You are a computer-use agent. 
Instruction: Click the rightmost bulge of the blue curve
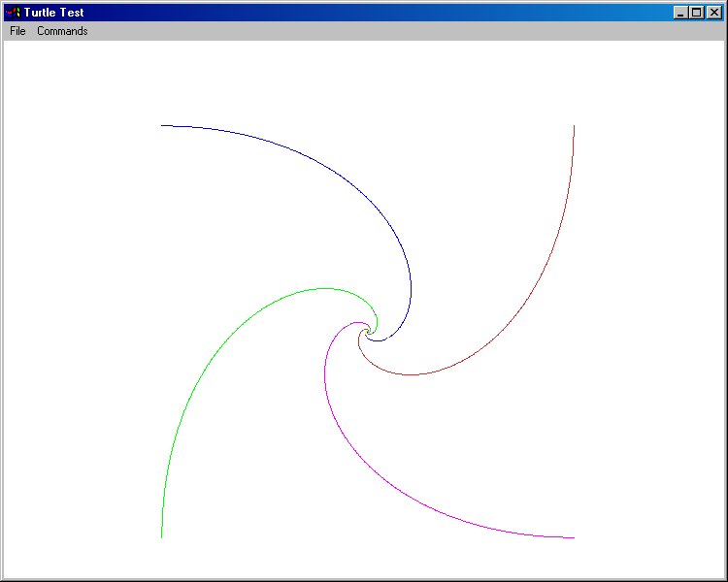[412, 289]
